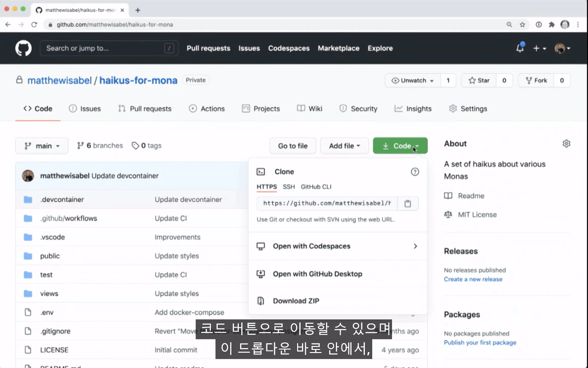
Task: Open a new browser tab
Action: tap(138, 10)
